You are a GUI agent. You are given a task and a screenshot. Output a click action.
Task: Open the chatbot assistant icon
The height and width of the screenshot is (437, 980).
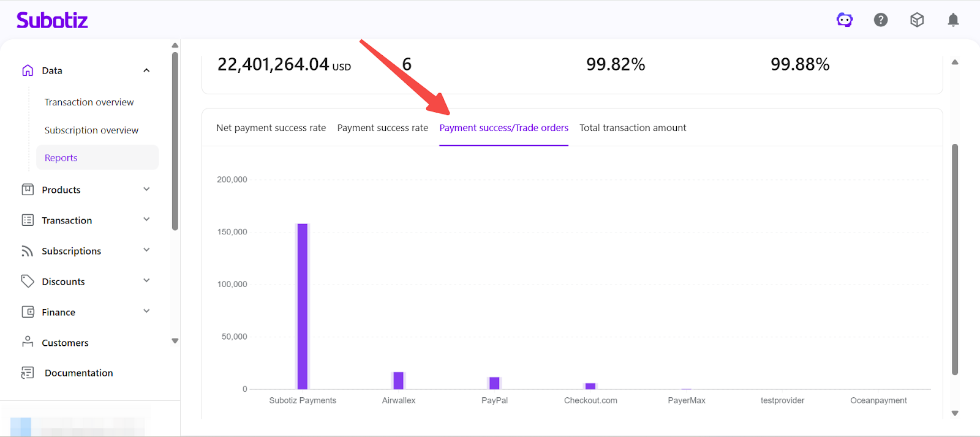click(845, 20)
